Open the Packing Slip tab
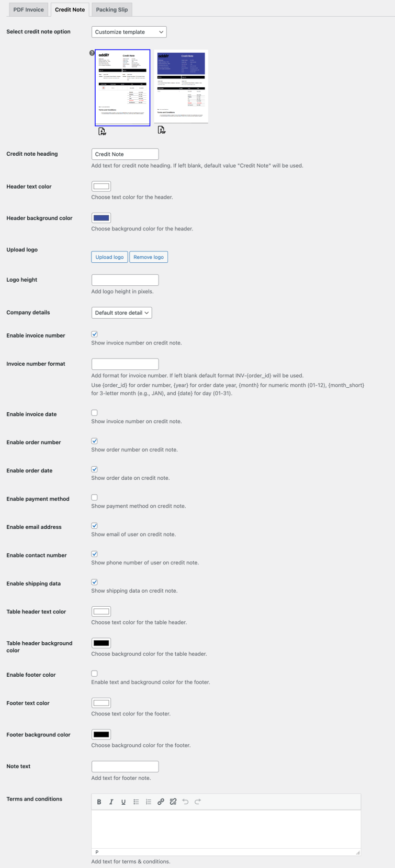Screen dimensions: 395x868 point(112,10)
